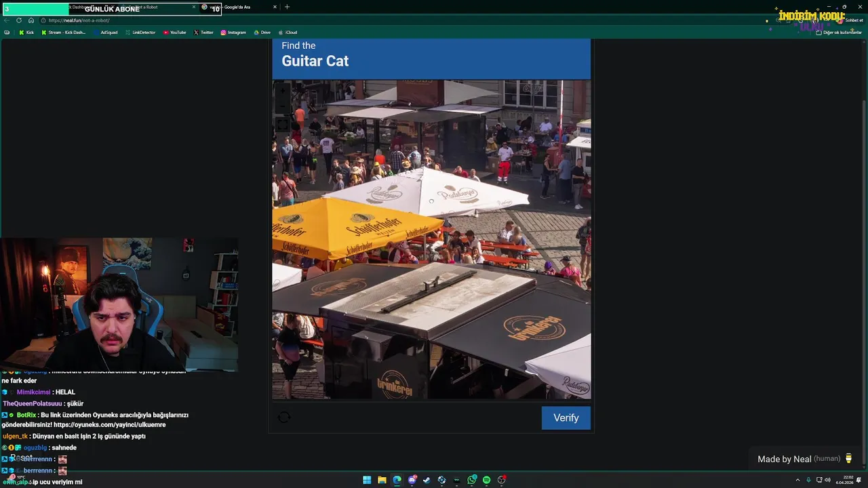Open the Diğer sık kullanılanlar bookmarks folder

coord(840,33)
